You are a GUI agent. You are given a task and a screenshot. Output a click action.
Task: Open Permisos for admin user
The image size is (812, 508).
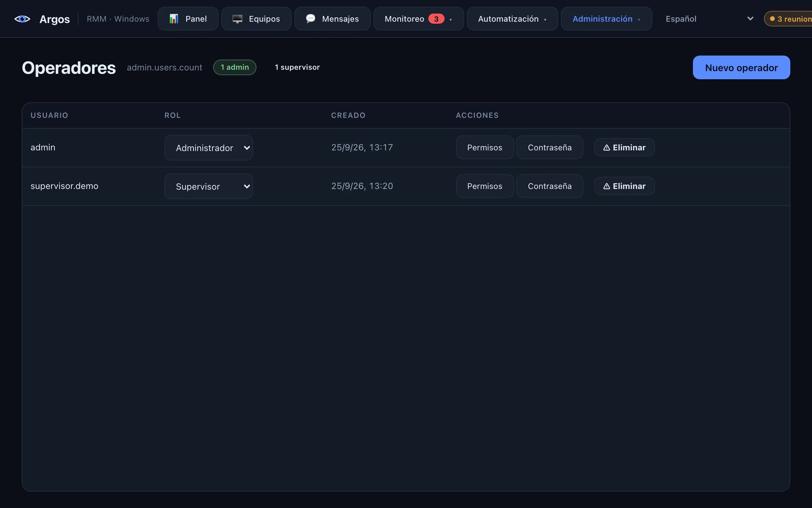485,148
